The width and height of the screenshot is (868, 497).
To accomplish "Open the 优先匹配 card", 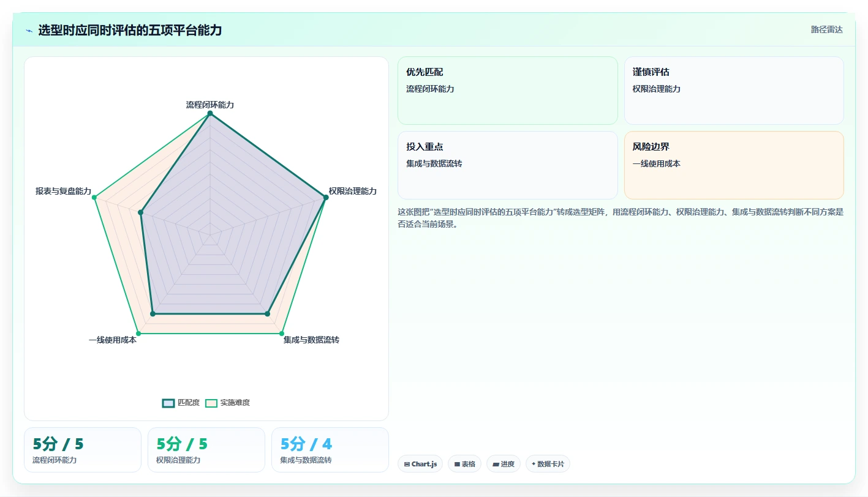I will [x=508, y=91].
